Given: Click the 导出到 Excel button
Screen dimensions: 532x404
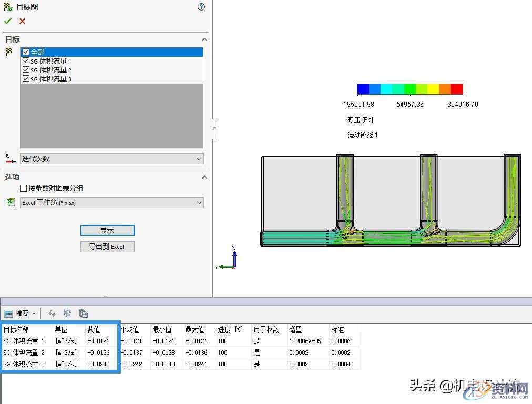Looking at the screenshot, I should click(x=107, y=246).
